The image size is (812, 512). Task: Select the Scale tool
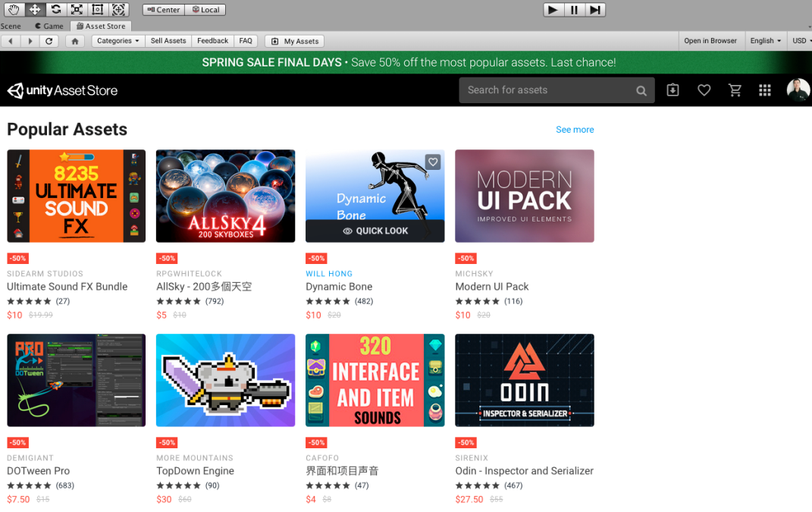[x=77, y=9]
